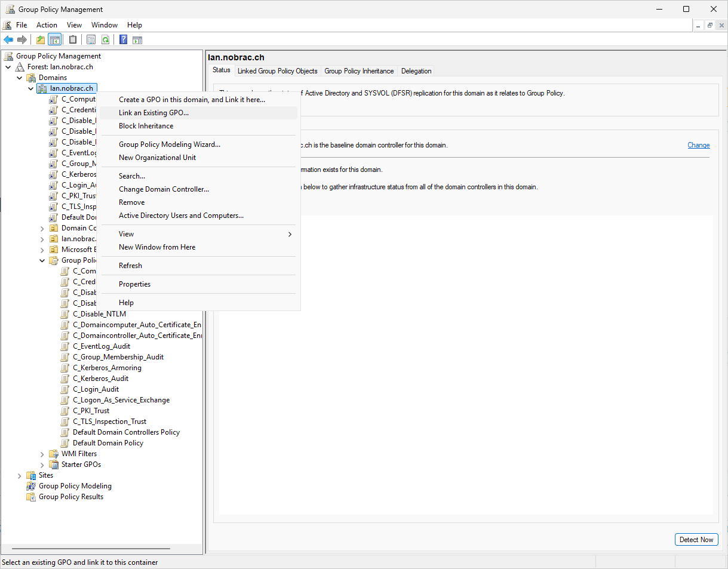The height and width of the screenshot is (569, 728).
Task: Click the Forward arrow in the toolbar
Action: (22, 40)
